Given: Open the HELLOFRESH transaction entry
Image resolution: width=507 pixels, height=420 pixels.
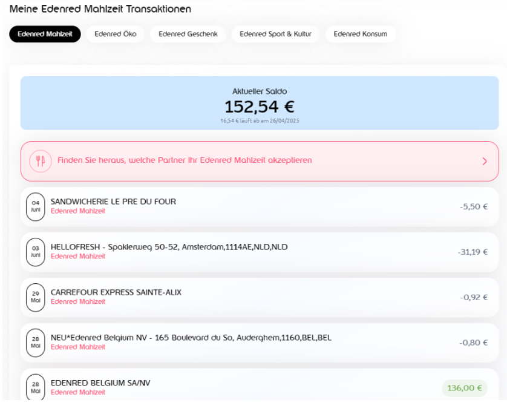Looking at the screenshot, I should click(169, 247).
